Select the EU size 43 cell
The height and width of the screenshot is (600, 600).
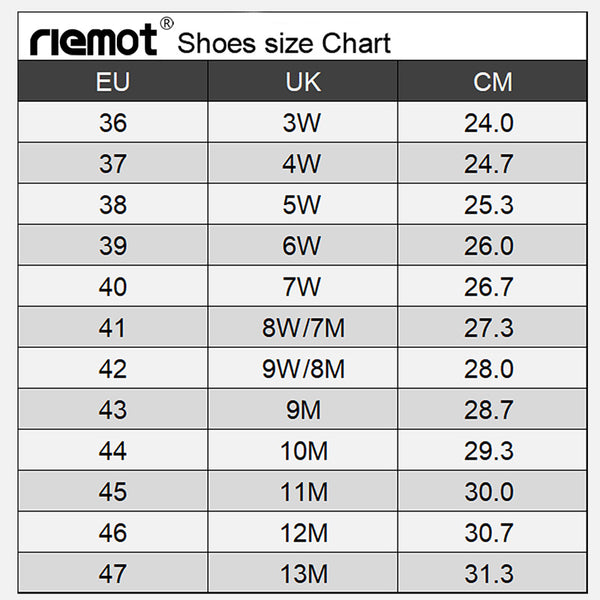pos(113,409)
